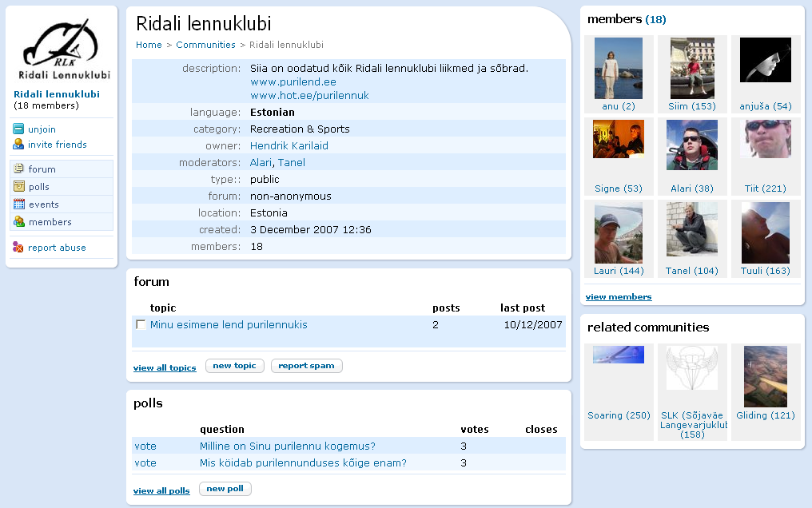The width and height of the screenshot is (812, 508).
Task: Open the Gliding community thumbnail
Action: click(766, 376)
